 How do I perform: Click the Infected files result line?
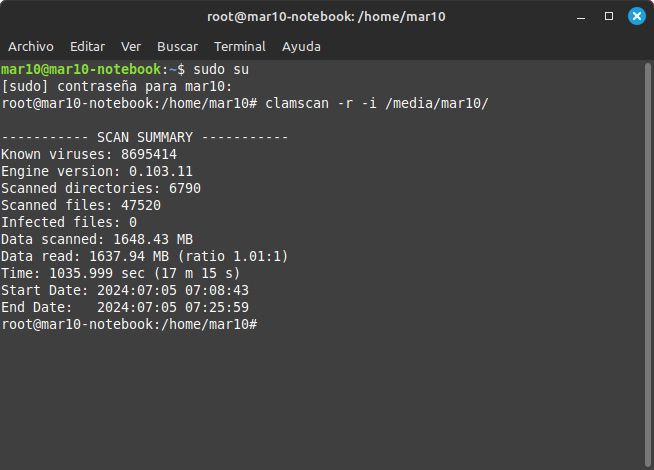[69, 222]
